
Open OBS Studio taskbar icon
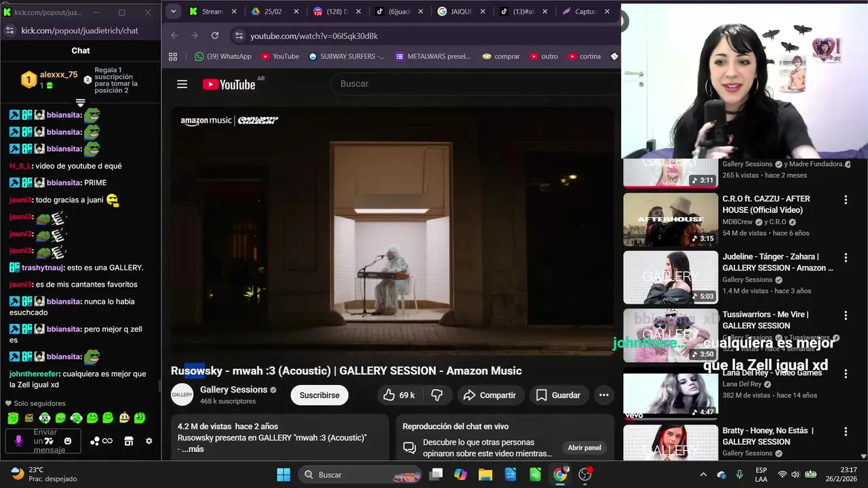pos(585,474)
